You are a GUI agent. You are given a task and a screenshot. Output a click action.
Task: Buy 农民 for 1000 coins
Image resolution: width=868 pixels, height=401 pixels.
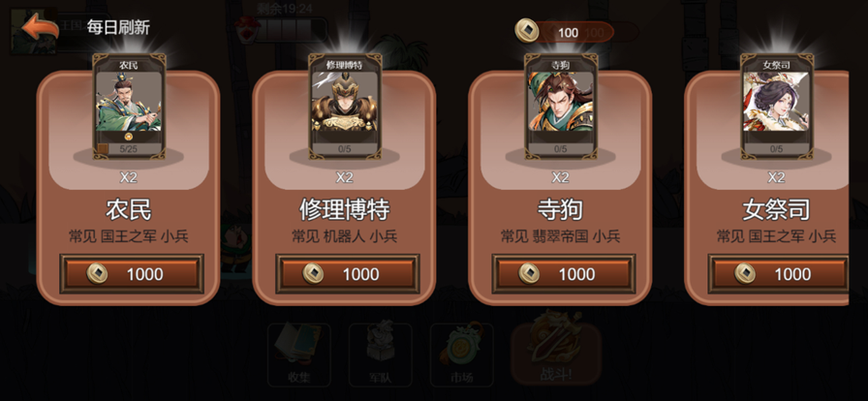point(132,273)
